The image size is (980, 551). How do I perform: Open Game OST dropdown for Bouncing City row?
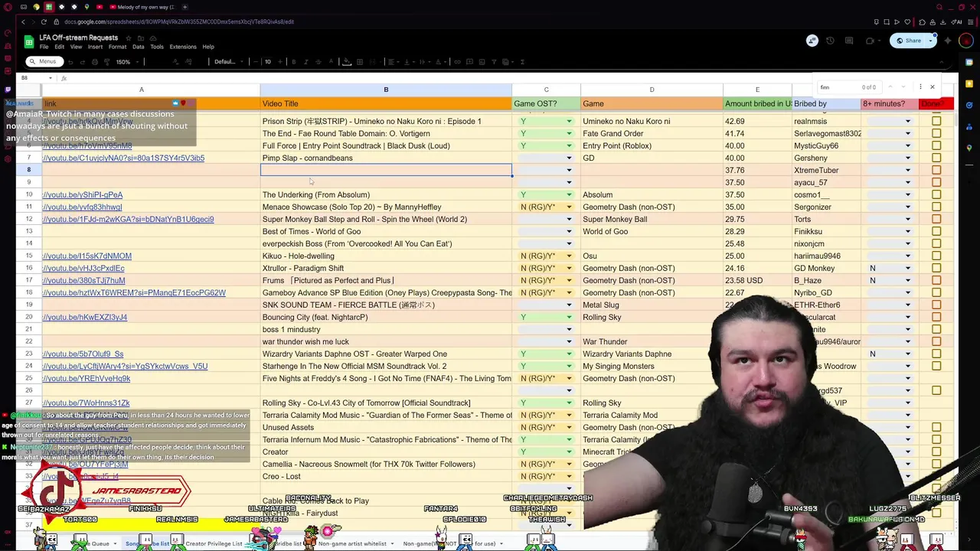pyautogui.click(x=569, y=317)
